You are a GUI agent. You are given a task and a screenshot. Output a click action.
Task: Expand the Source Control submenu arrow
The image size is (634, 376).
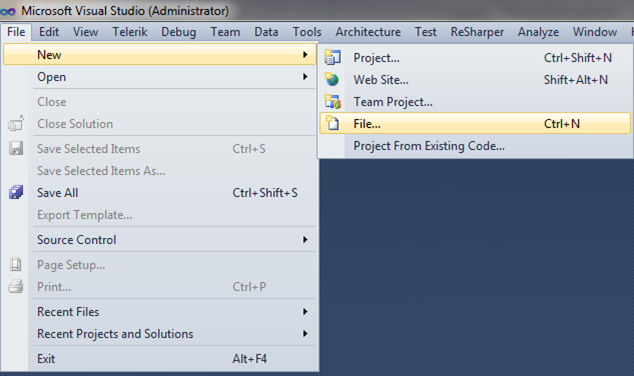click(305, 240)
